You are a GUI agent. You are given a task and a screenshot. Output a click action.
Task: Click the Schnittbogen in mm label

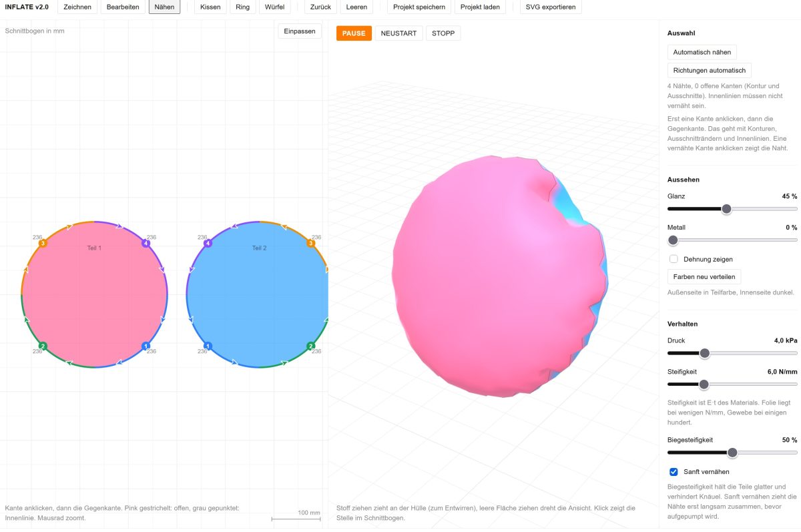[x=35, y=31]
